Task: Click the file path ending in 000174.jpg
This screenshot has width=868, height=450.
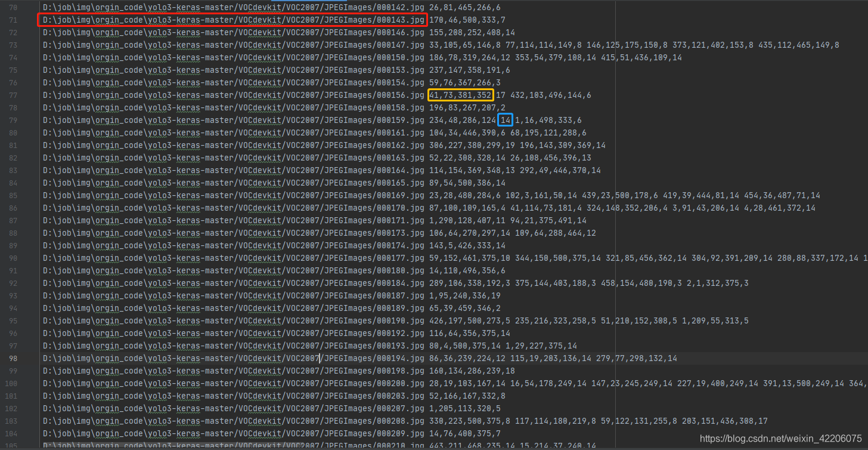Action: click(234, 246)
